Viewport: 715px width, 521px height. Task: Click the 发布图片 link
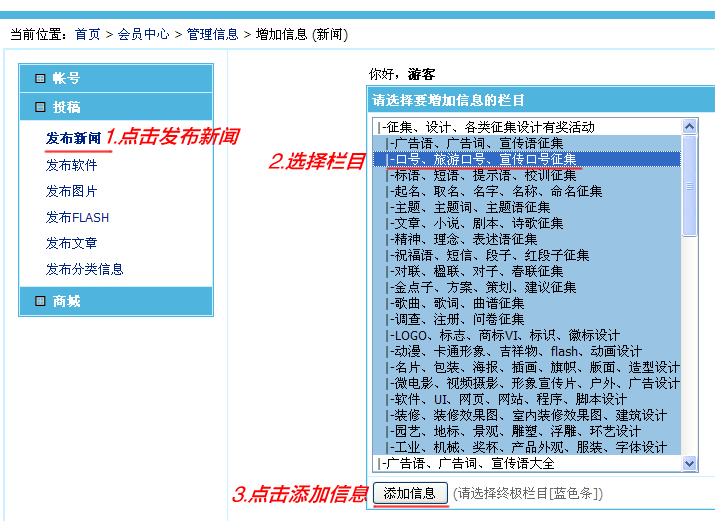click(72, 191)
